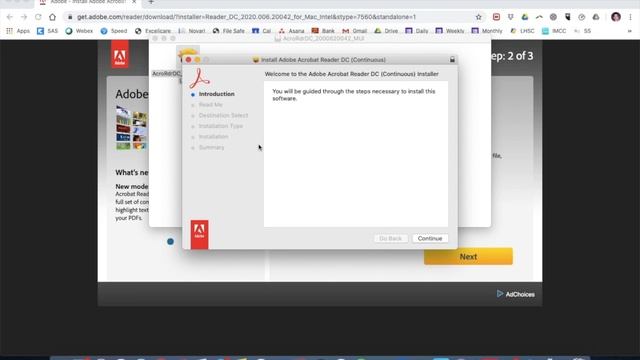Reload the page with the refresh icon
The width and height of the screenshot is (640, 360).
38,17
